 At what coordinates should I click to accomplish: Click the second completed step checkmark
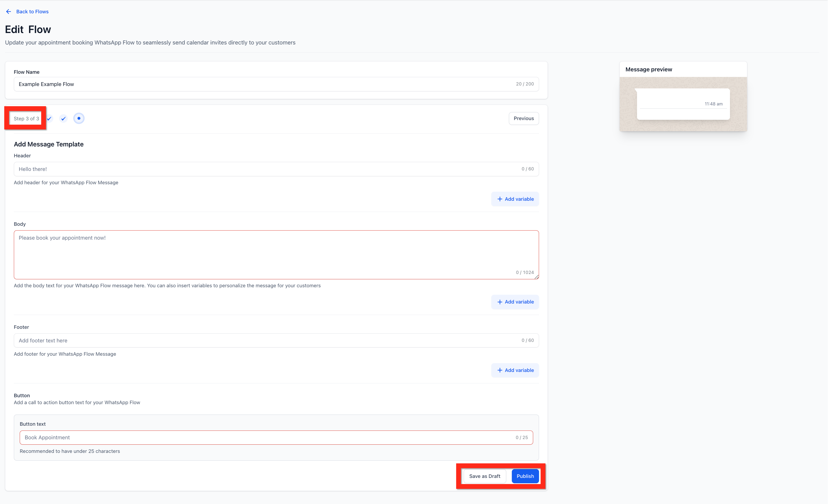point(63,118)
